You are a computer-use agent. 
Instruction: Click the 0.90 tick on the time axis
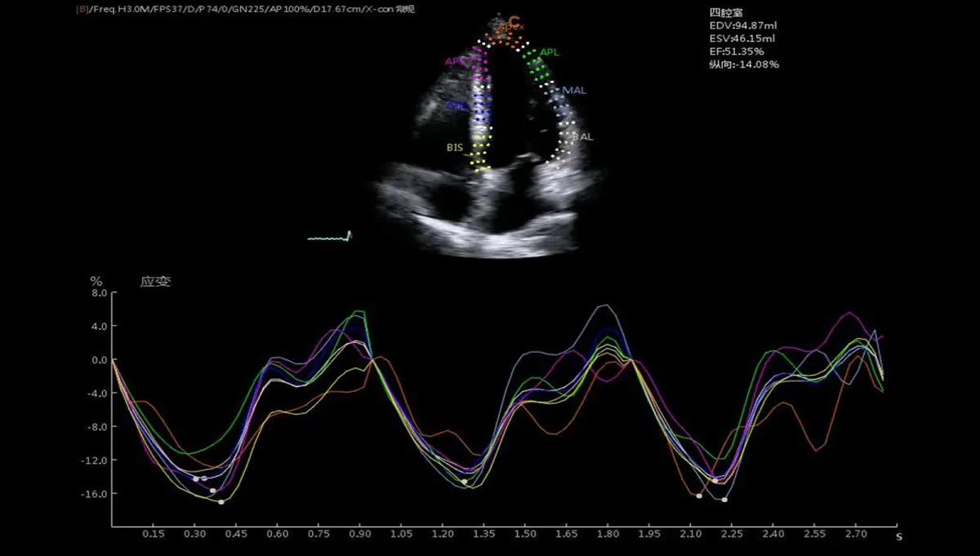[x=359, y=534]
